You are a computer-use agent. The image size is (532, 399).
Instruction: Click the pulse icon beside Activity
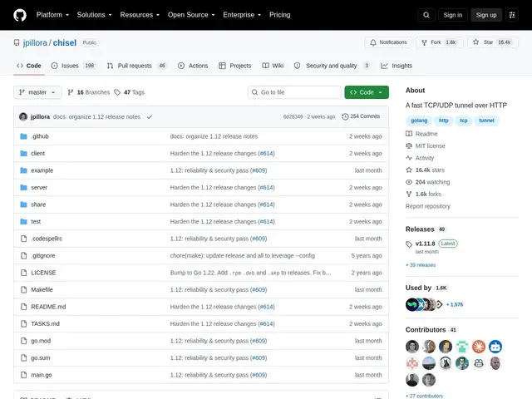[409, 158]
